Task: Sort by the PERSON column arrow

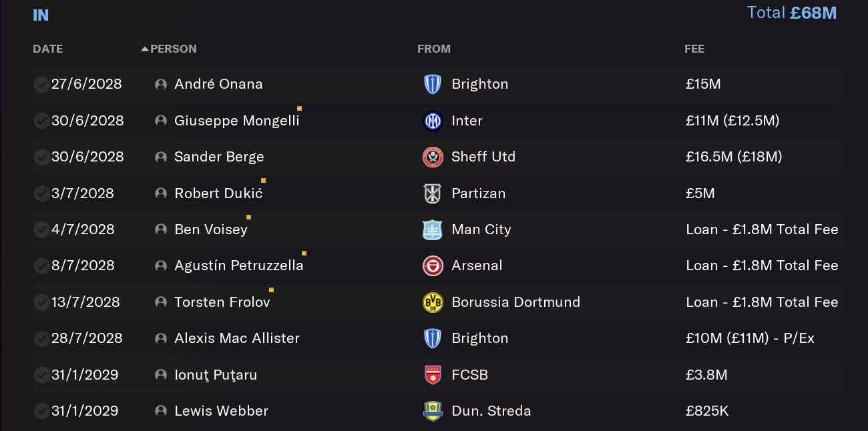Action: pos(145,49)
